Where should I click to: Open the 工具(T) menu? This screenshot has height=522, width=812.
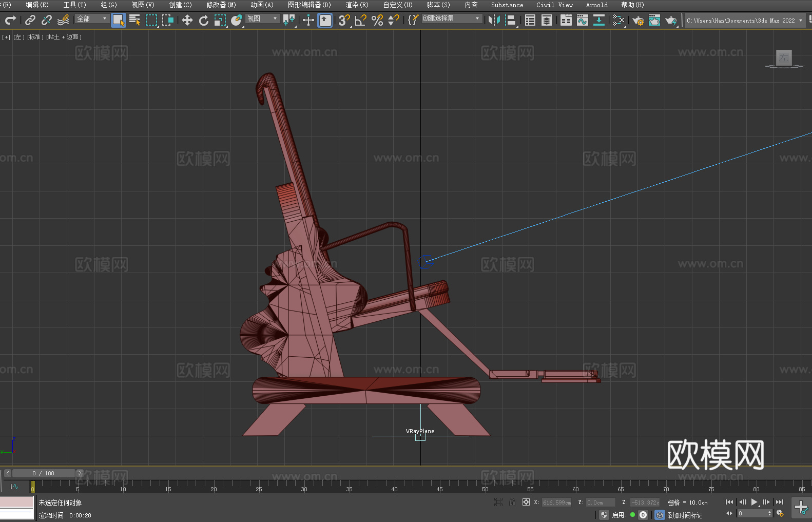pos(75,5)
